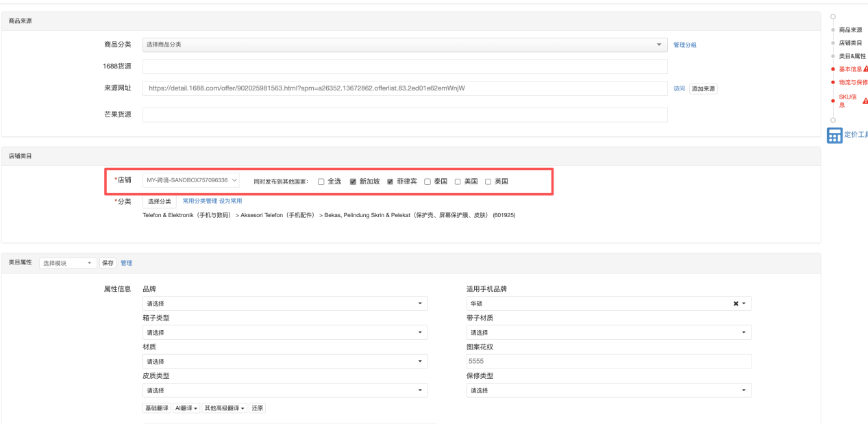Expand the AI翻译 dropdown button
The image size is (868, 424).
(x=186, y=408)
